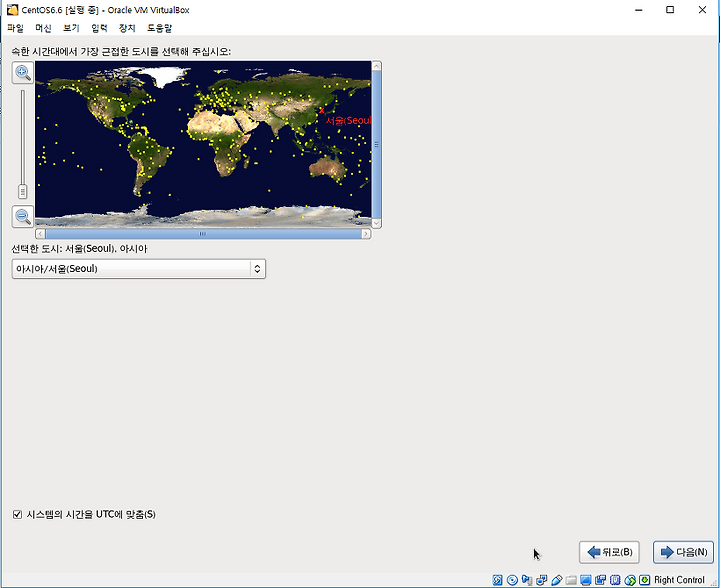Click the 뒤로(B) back button
Screen dimensions: 720x588
(x=609, y=552)
